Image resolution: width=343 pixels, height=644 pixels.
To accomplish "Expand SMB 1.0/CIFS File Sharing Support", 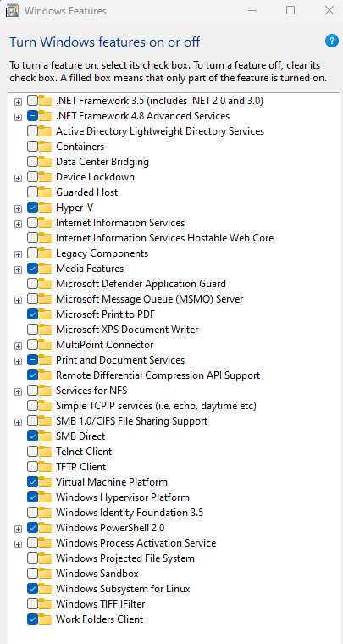I will [x=18, y=422].
